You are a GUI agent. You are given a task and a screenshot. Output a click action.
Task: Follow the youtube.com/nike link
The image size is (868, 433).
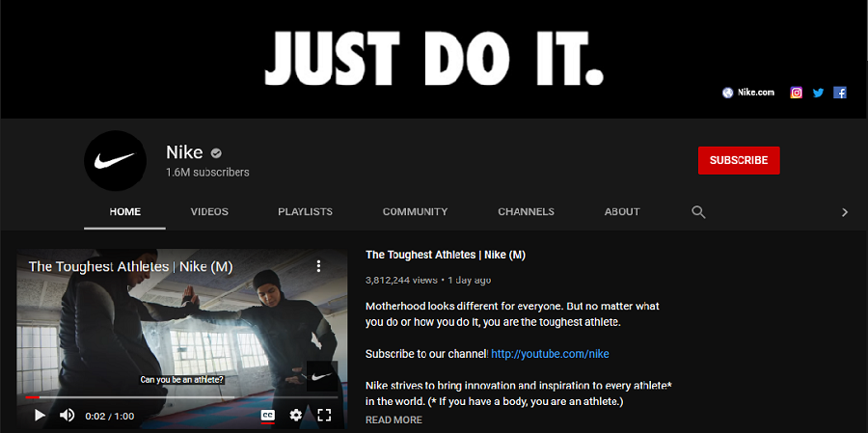550,353
